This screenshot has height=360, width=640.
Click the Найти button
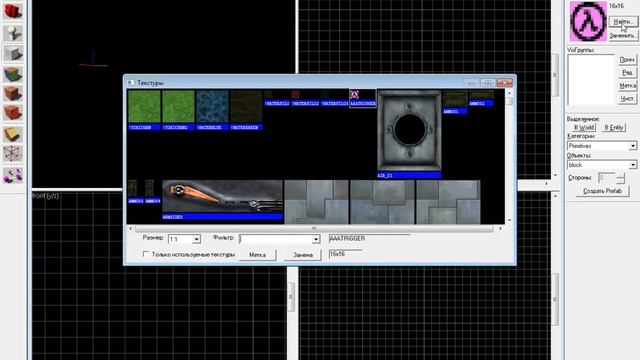tap(623, 21)
